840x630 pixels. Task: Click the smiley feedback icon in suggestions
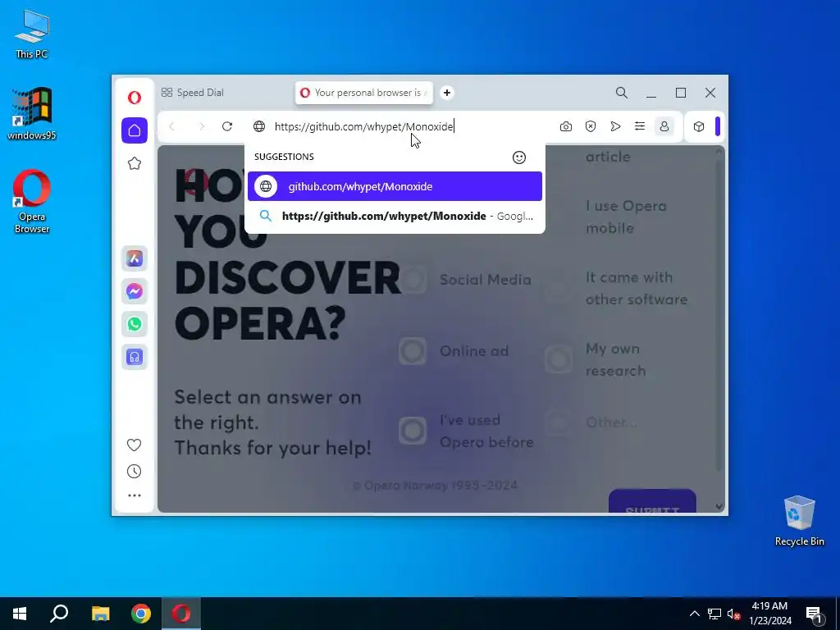coord(519,157)
